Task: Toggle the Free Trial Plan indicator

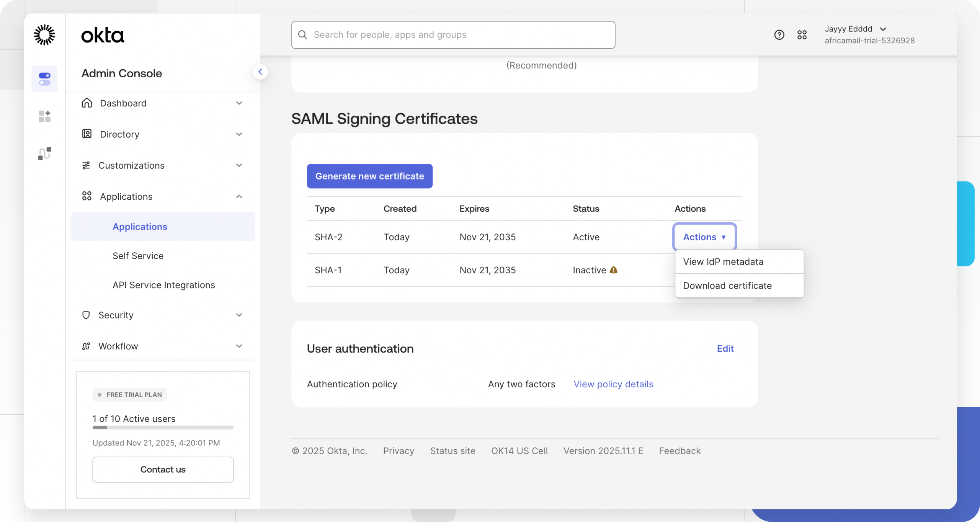Action: point(129,395)
